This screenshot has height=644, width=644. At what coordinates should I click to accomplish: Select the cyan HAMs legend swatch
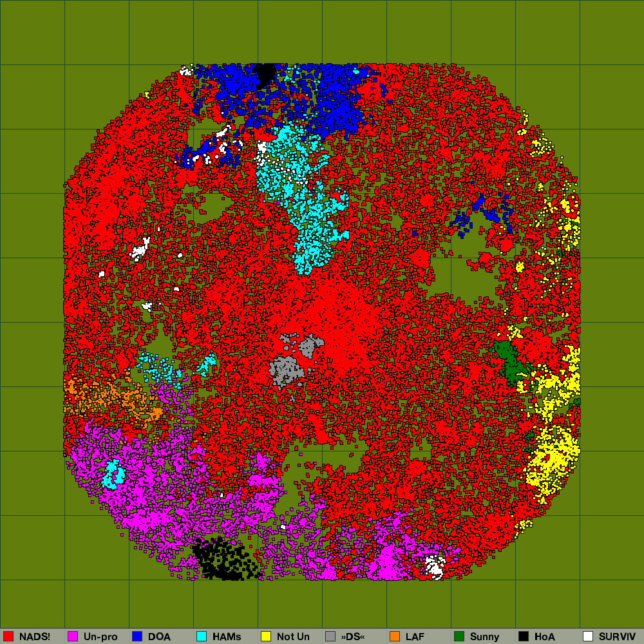(x=202, y=636)
